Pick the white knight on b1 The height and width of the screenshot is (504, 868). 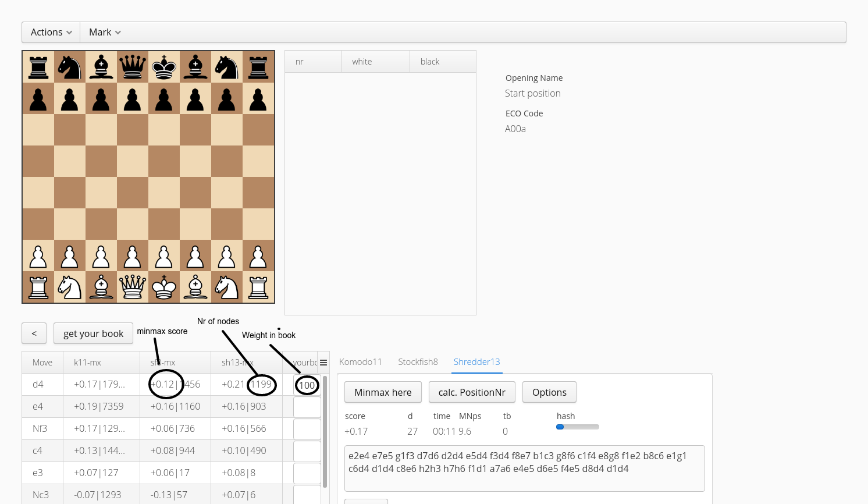70,287
